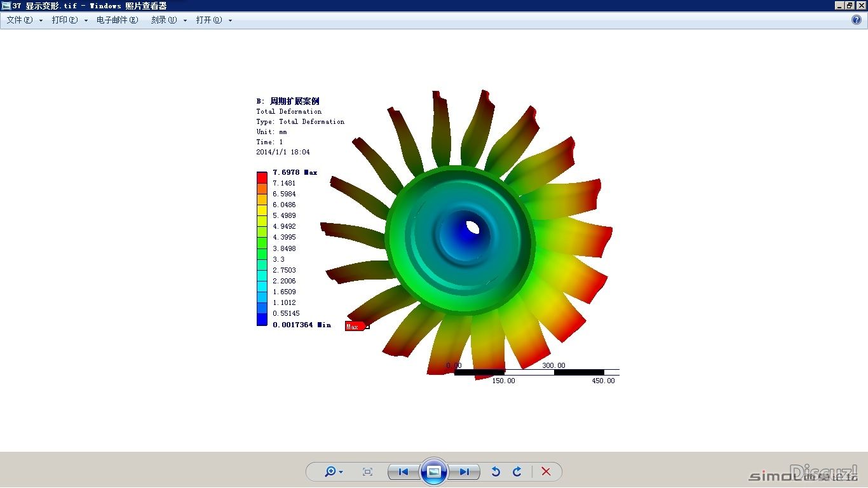The image size is (868, 488).
Task: Click the legend value '3.8498'
Action: tap(284, 248)
